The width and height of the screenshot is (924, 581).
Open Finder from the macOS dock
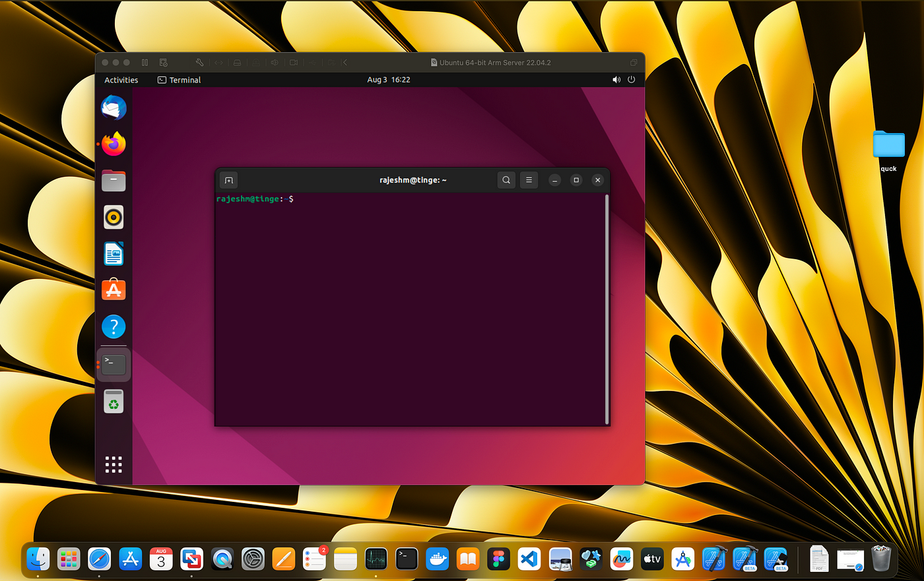[x=38, y=559]
